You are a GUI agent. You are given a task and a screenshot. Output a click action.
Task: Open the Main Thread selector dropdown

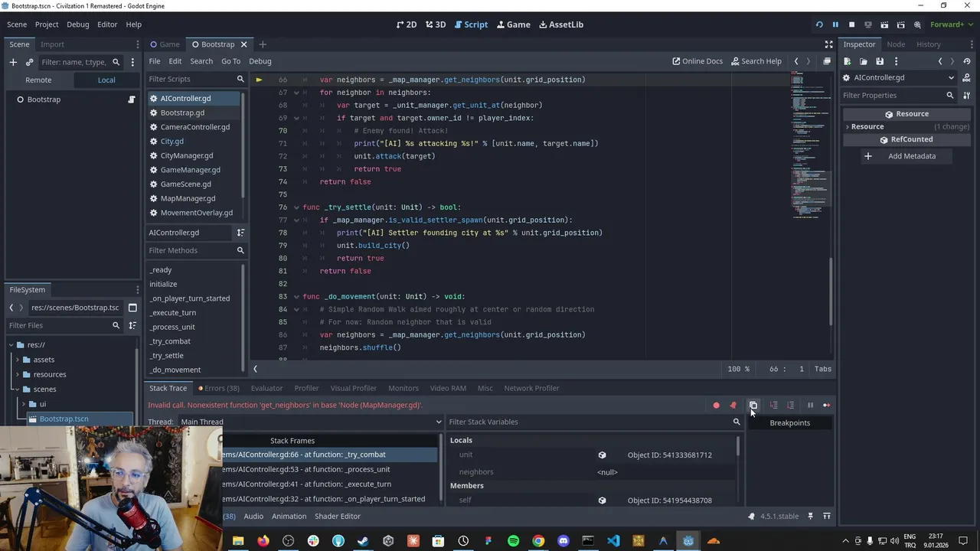point(310,422)
